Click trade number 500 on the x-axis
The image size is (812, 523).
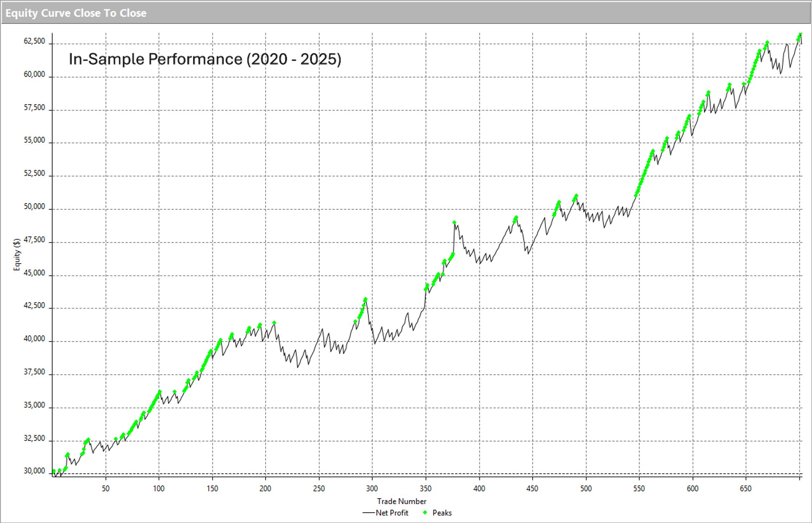(586, 488)
